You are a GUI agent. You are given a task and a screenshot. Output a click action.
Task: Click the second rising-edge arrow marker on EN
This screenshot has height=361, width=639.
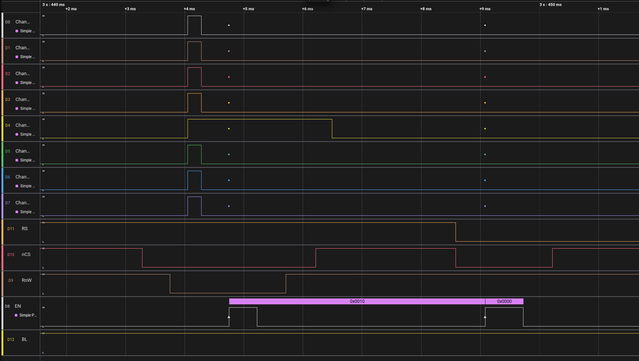click(485, 317)
